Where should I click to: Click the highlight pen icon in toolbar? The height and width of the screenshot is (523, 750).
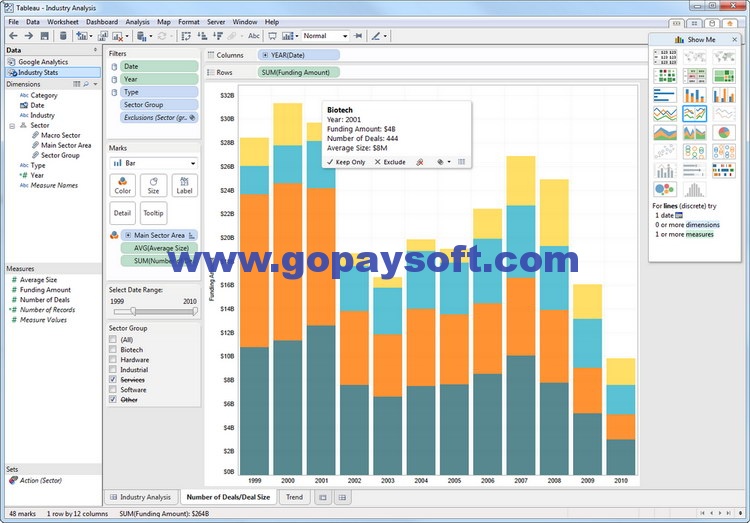tap(376, 36)
